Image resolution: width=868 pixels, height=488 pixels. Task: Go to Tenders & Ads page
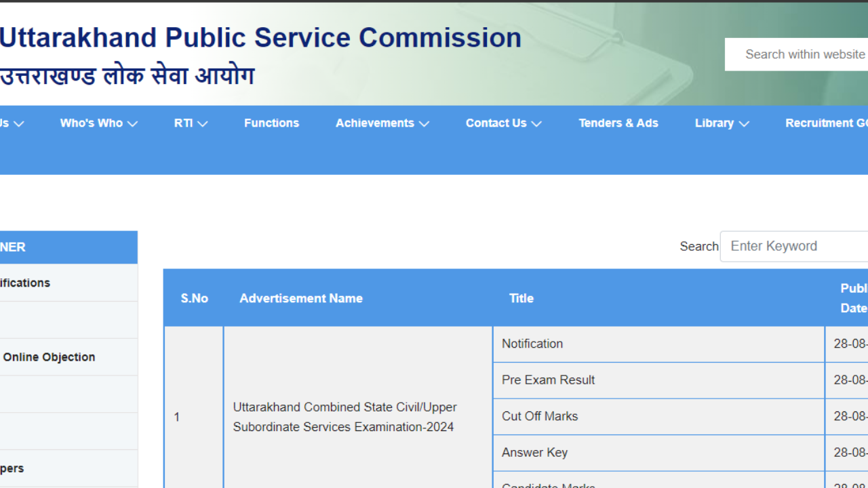click(618, 123)
